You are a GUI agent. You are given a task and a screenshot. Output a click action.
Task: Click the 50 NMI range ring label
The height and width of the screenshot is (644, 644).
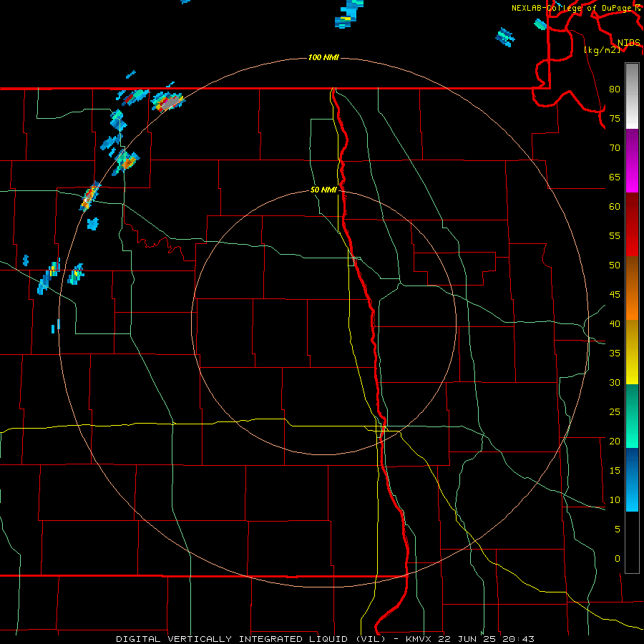click(x=323, y=190)
